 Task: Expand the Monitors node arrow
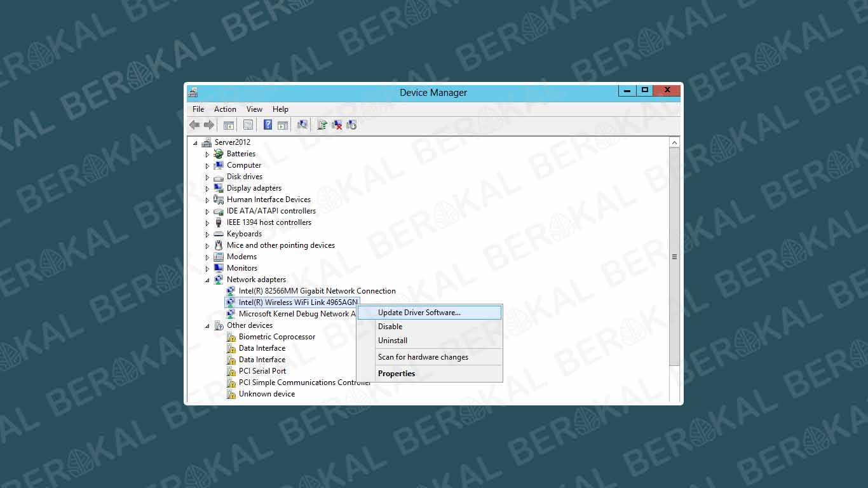[207, 269]
